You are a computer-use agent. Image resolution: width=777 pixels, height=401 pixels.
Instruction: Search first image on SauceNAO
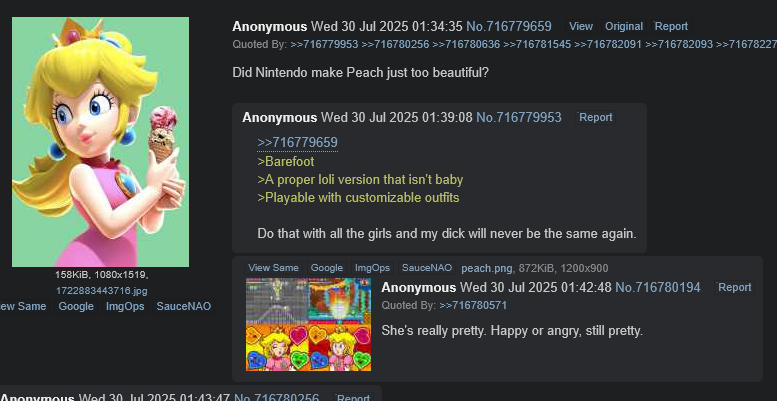(x=183, y=306)
